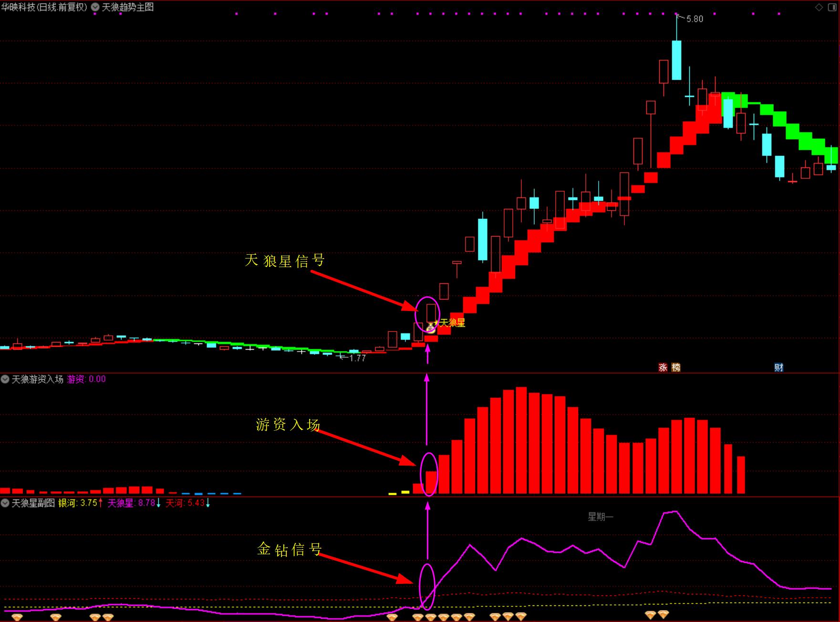Click the 榜 event marker icon

click(x=676, y=367)
